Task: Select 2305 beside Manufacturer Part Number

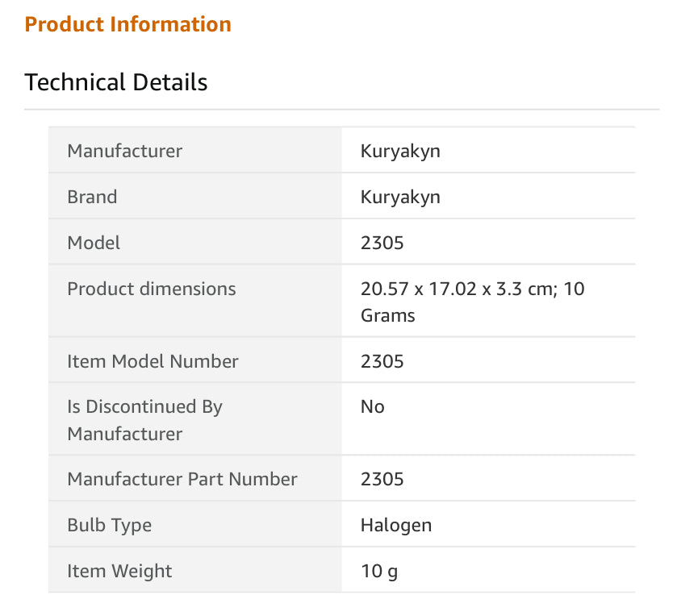Action: [x=382, y=479]
